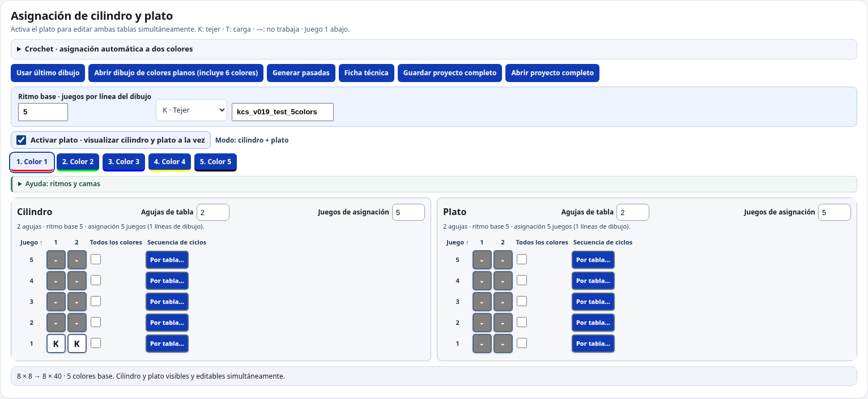Click Cilindro 'Secuencia de ciclos' column header
This screenshot has height=399, width=868.
(177, 242)
